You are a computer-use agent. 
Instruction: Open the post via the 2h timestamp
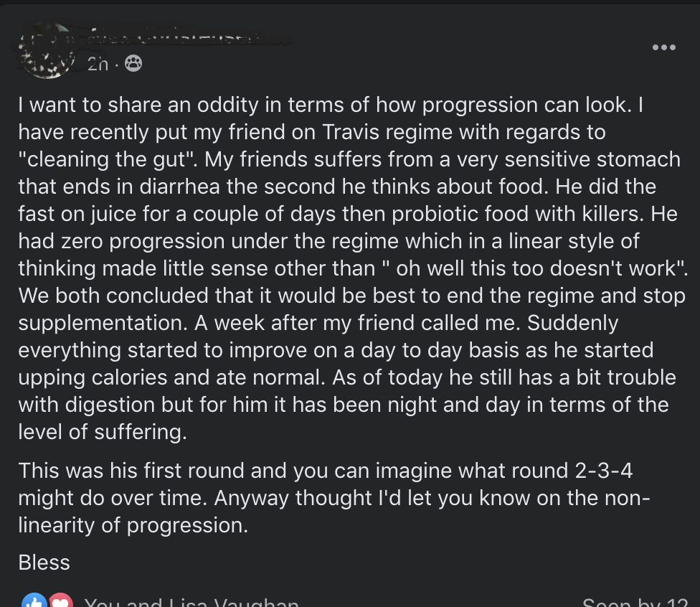98,65
